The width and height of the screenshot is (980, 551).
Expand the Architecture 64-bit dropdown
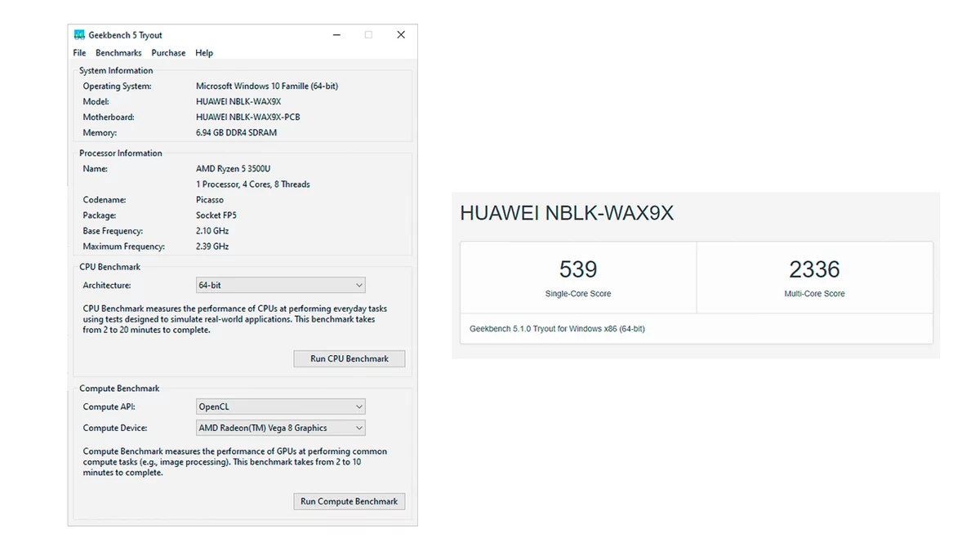click(x=281, y=286)
